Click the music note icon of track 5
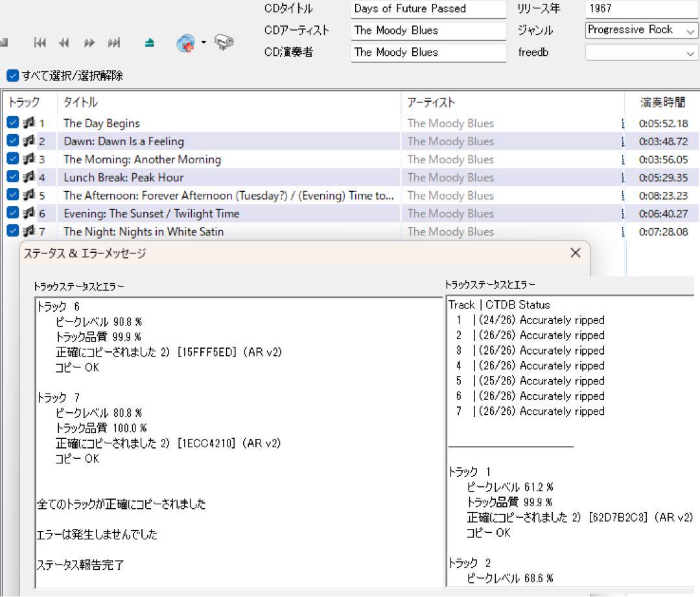700x597 pixels. 29,194
